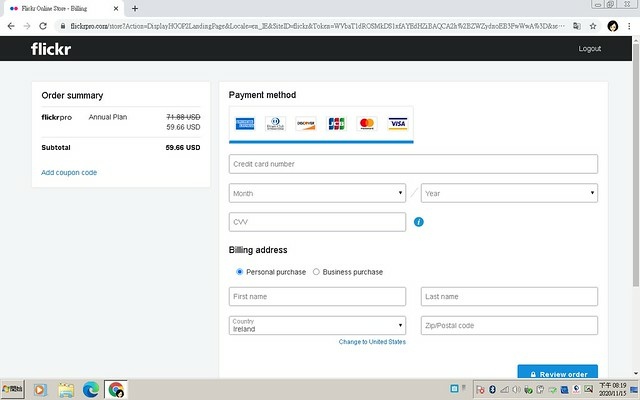This screenshot has width=640, height=400.
Task: Click Change to United States link
Action: coord(372,342)
